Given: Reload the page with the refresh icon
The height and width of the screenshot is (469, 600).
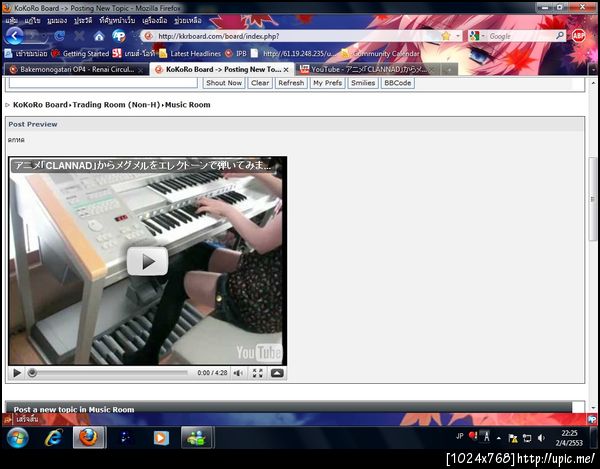Looking at the screenshot, I should click(x=59, y=36).
